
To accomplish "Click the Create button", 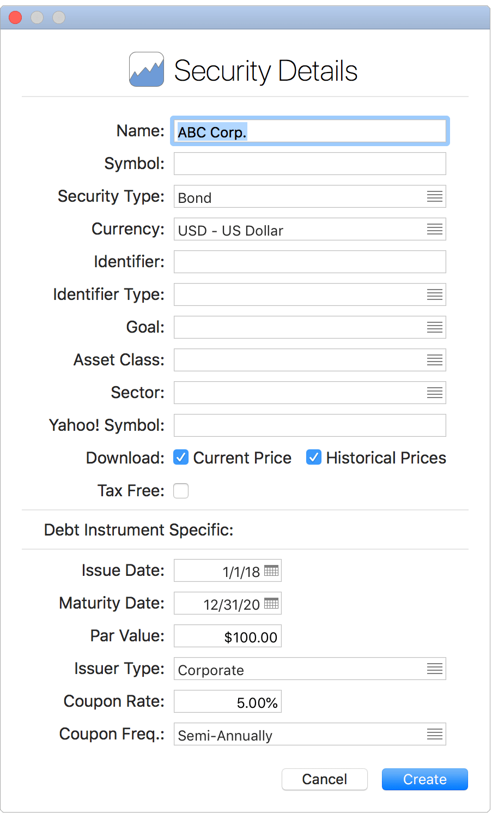I will 424,779.
